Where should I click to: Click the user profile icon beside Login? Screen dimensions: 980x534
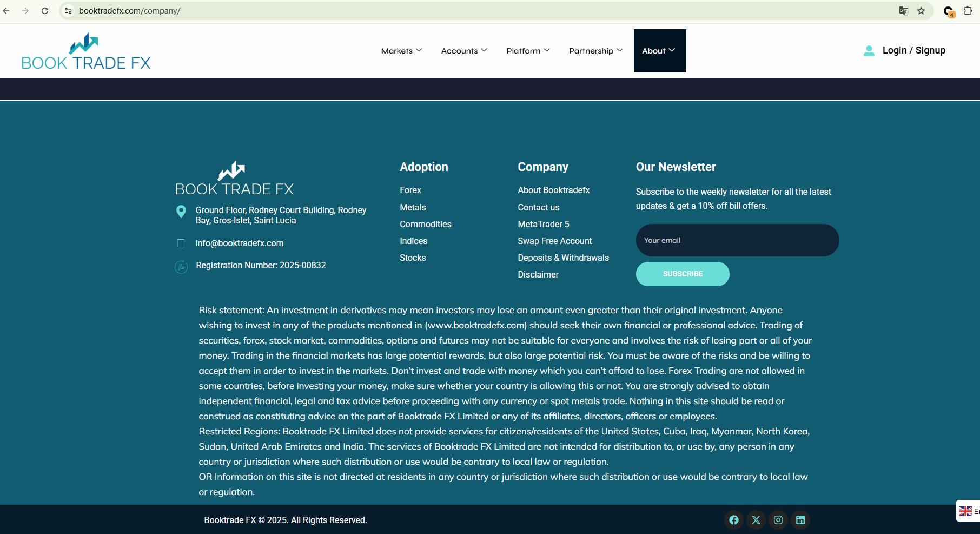[x=869, y=51]
